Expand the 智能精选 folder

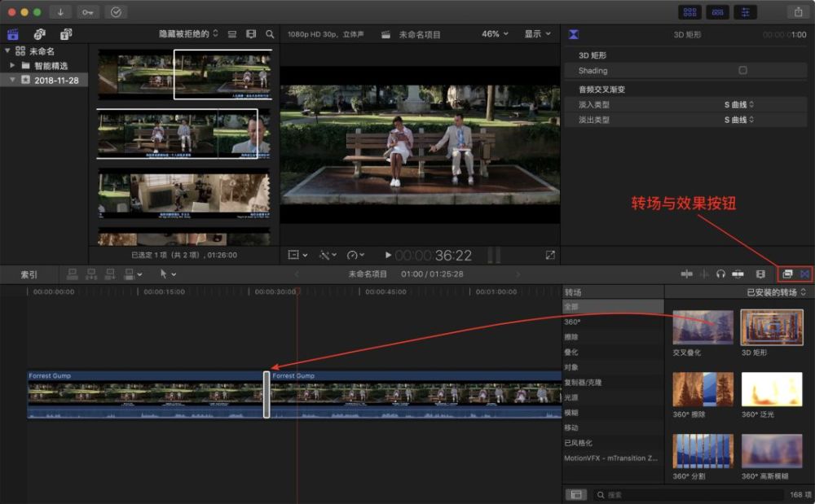[12, 65]
